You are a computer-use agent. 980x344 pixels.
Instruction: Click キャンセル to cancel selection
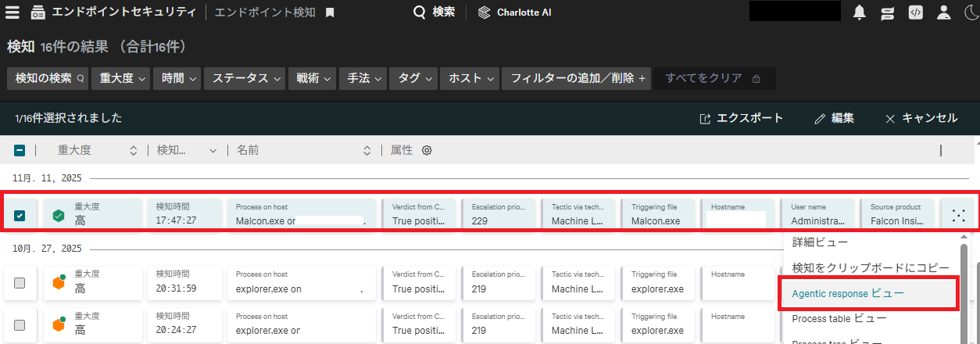click(x=921, y=118)
